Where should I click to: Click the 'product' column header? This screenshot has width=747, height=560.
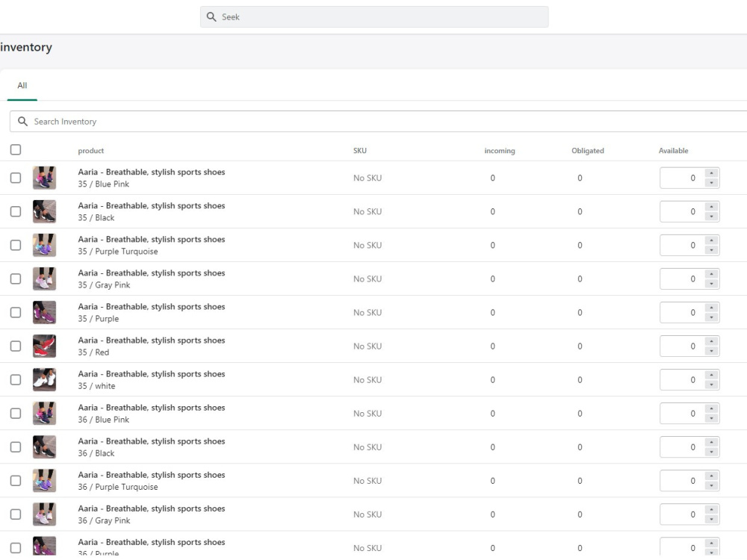click(91, 151)
